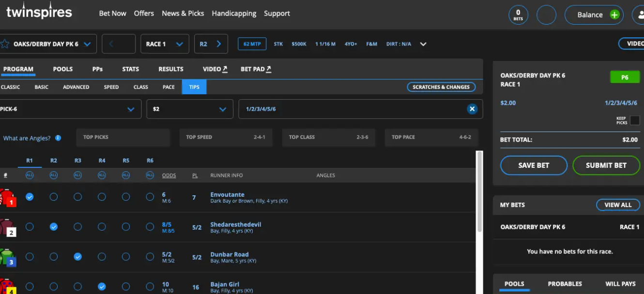Toggle the Keep Picks checkbox

(x=635, y=120)
